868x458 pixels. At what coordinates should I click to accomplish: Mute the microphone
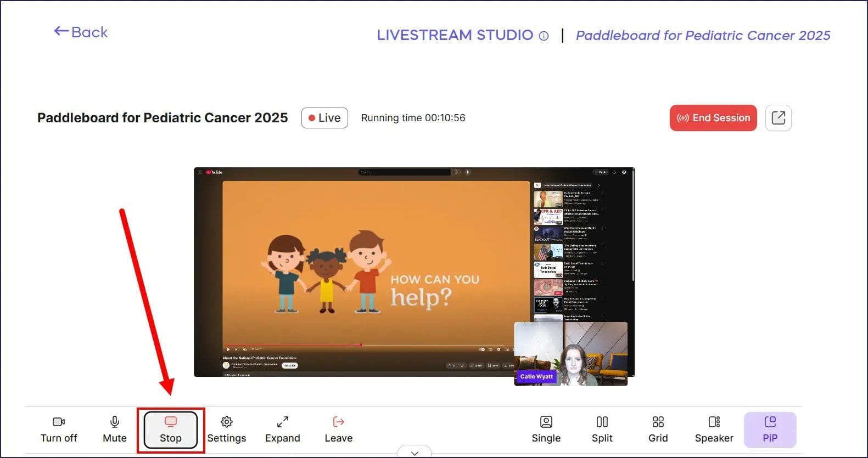114,429
